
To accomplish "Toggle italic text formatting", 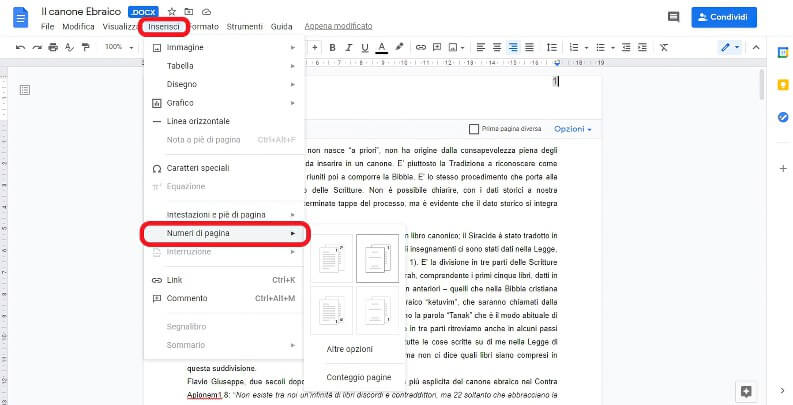I will [x=348, y=47].
